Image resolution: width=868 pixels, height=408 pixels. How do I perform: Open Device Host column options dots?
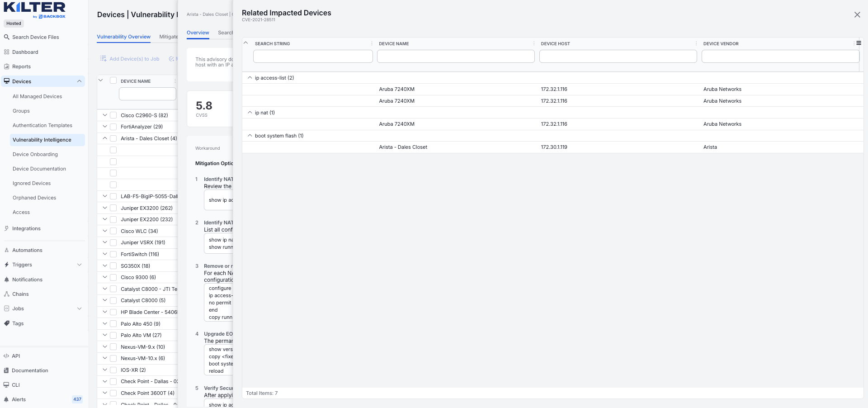(696, 43)
